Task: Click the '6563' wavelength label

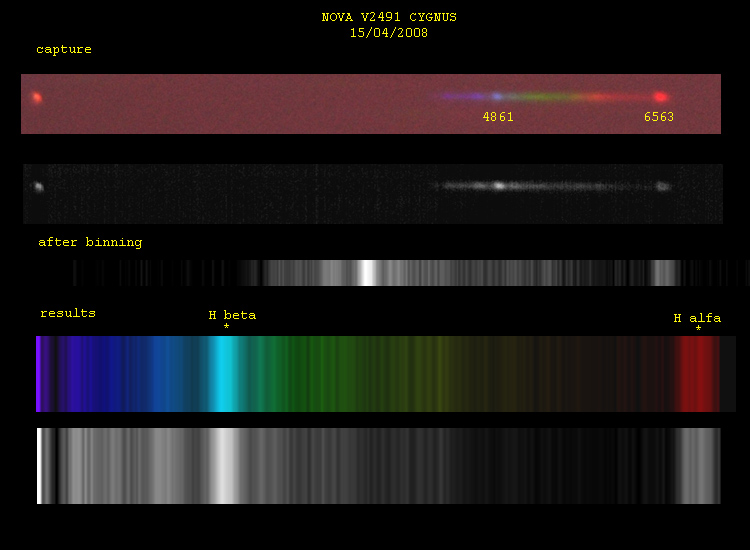Action: [659, 117]
